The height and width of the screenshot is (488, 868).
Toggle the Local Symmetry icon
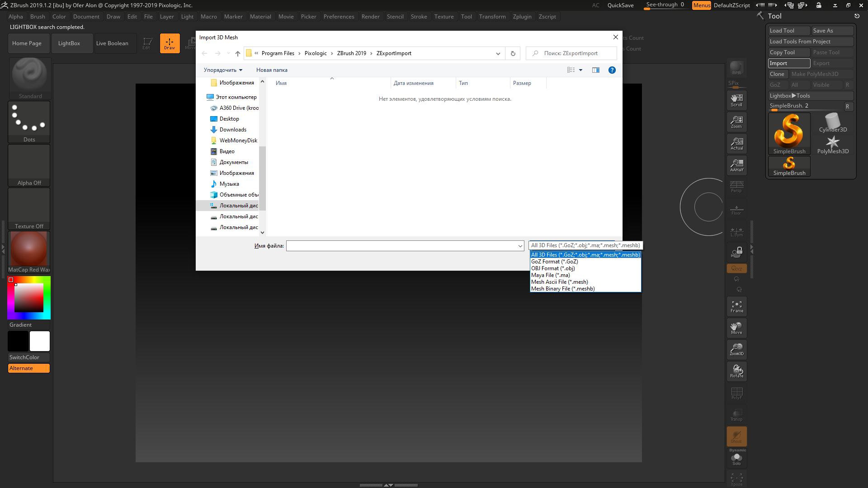coord(736,232)
